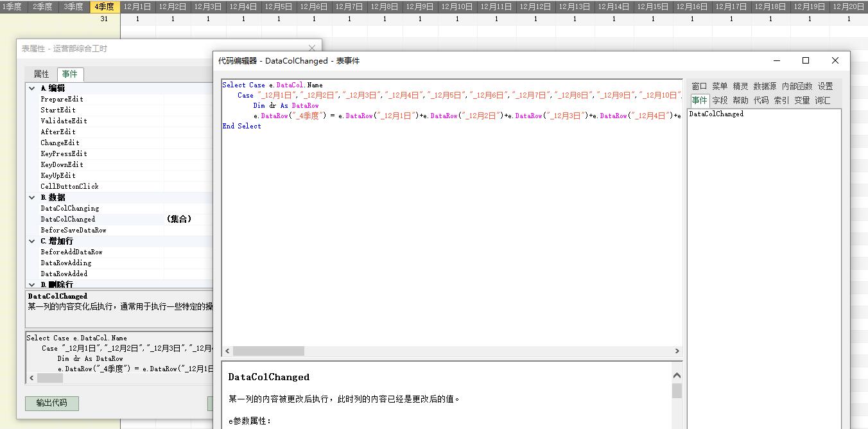Select the StartEdit event row

click(x=119, y=110)
